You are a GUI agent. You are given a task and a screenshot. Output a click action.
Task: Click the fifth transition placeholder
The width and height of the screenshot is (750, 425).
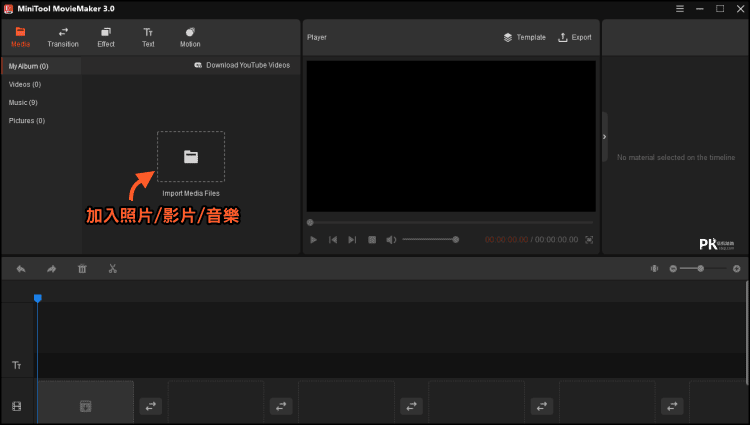[672, 406]
